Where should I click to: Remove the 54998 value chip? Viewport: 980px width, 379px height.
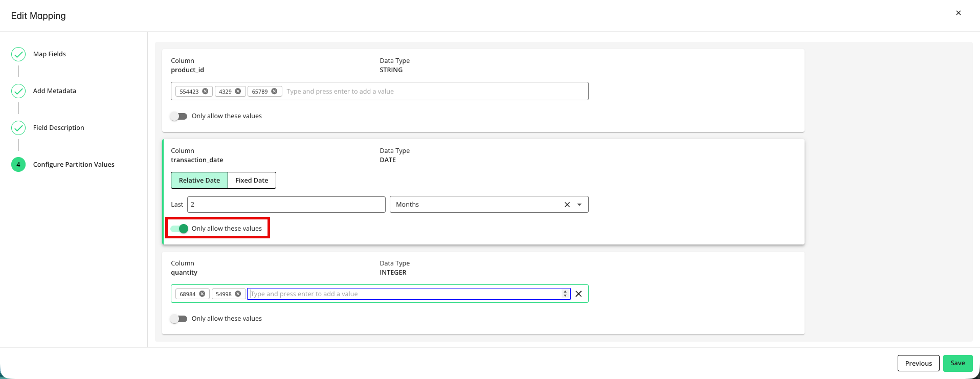pos(238,294)
